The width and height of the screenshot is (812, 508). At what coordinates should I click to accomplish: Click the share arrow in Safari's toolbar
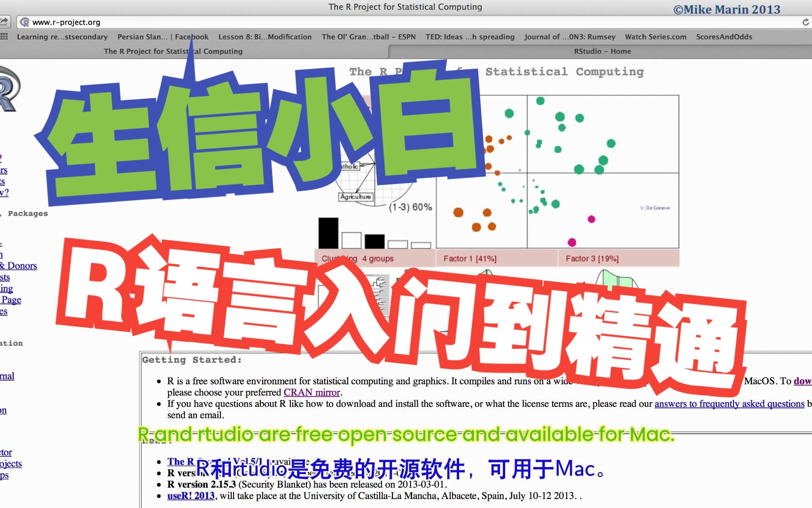coord(4,22)
